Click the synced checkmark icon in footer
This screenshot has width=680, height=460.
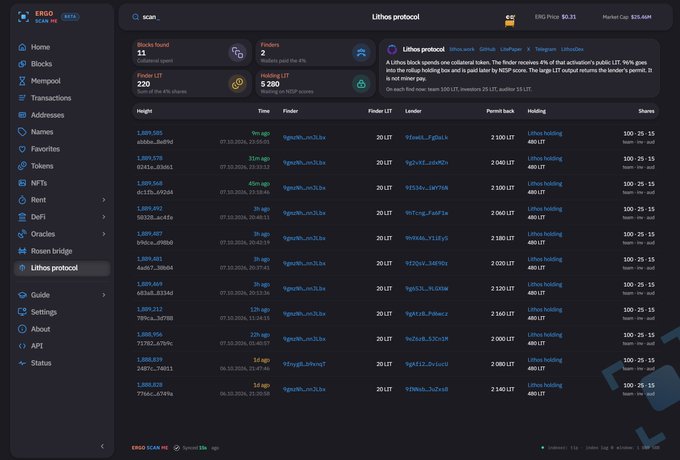point(177,448)
